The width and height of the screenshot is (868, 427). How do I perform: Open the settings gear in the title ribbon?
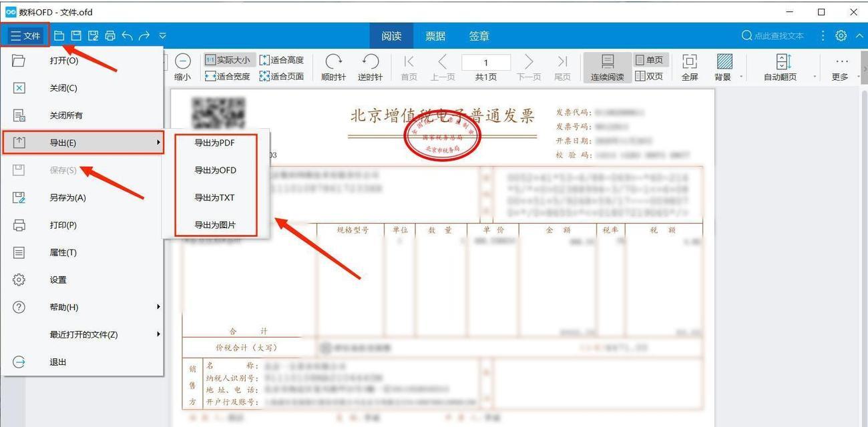tap(841, 35)
